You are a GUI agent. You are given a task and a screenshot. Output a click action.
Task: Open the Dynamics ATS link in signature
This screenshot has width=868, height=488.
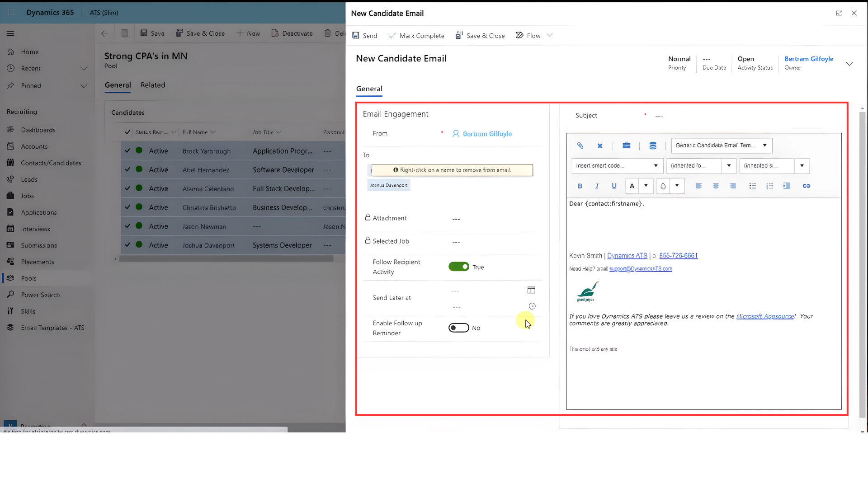click(x=627, y=256)
